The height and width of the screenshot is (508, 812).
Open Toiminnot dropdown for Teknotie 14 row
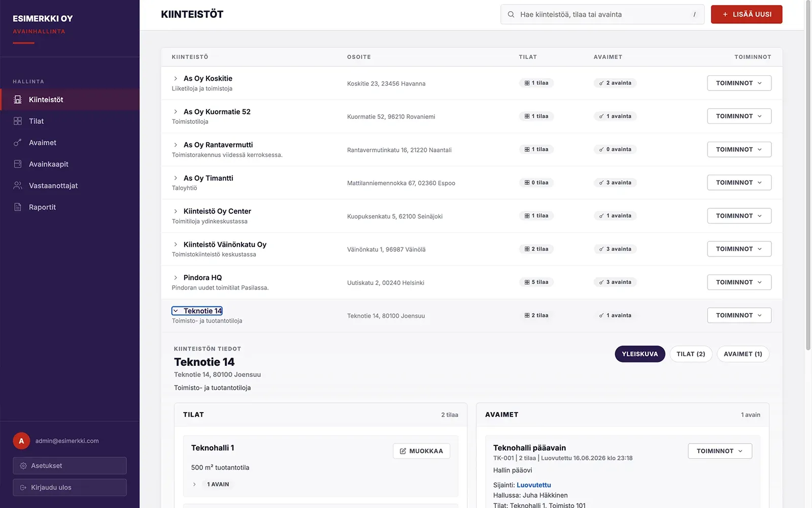pyautogui.click(x=739, y=315)
